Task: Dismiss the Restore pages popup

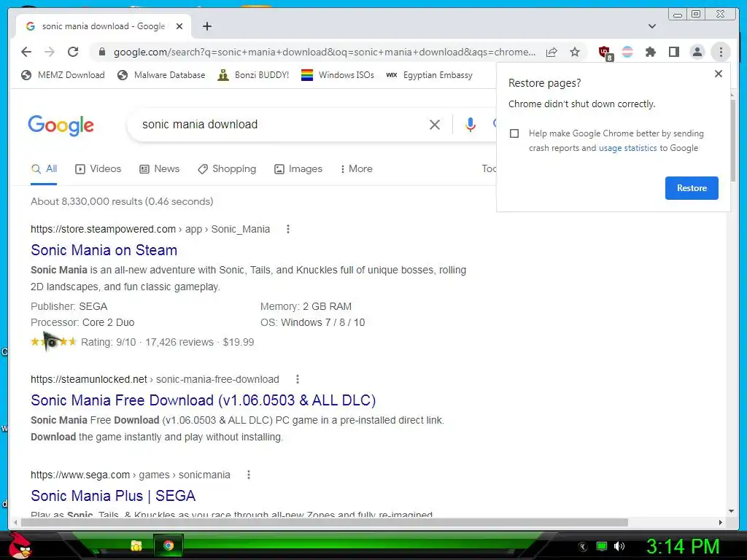Action: [x=719, y=74]
